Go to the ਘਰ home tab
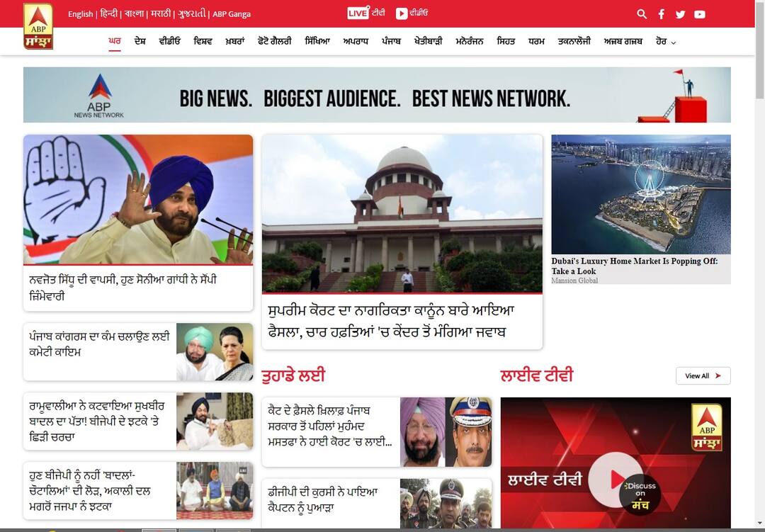Viewport: 765px width, 532px height. point(115,42)
